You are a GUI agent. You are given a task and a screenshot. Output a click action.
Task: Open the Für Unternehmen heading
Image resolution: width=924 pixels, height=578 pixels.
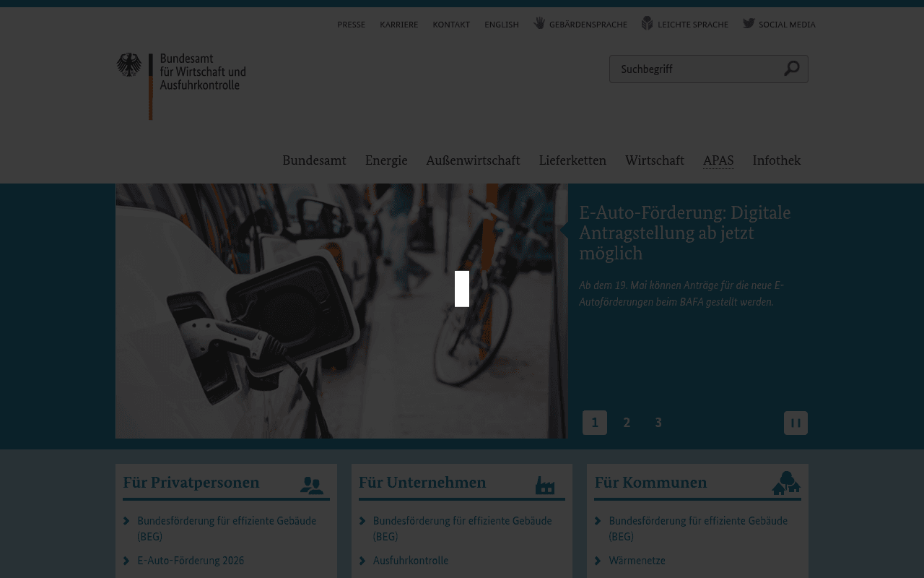coord(422,482)
